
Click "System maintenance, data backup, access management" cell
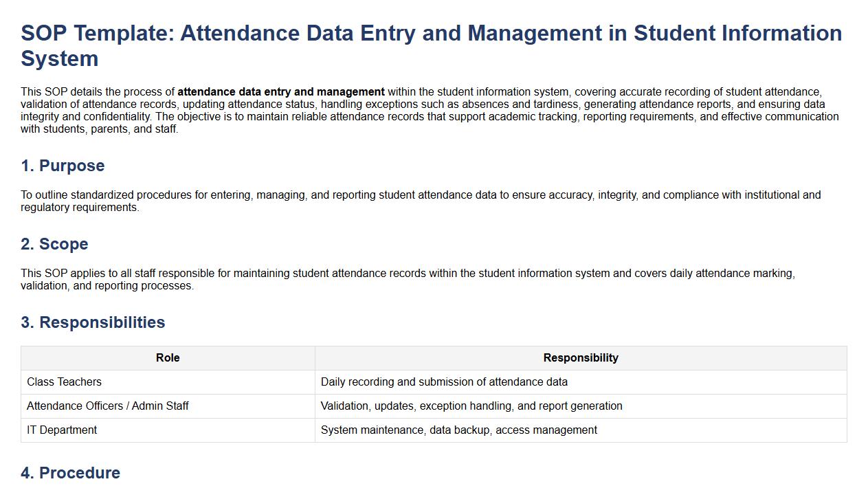458,430
